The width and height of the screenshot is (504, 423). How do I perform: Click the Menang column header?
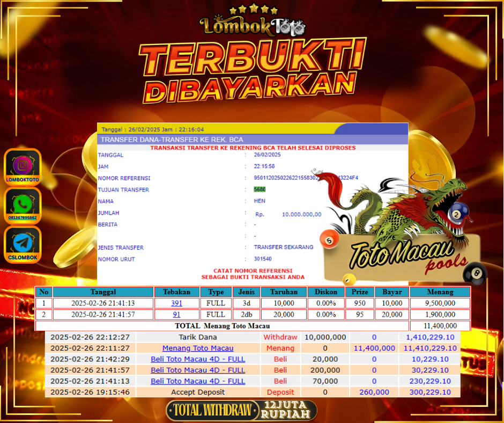point(440,292)
